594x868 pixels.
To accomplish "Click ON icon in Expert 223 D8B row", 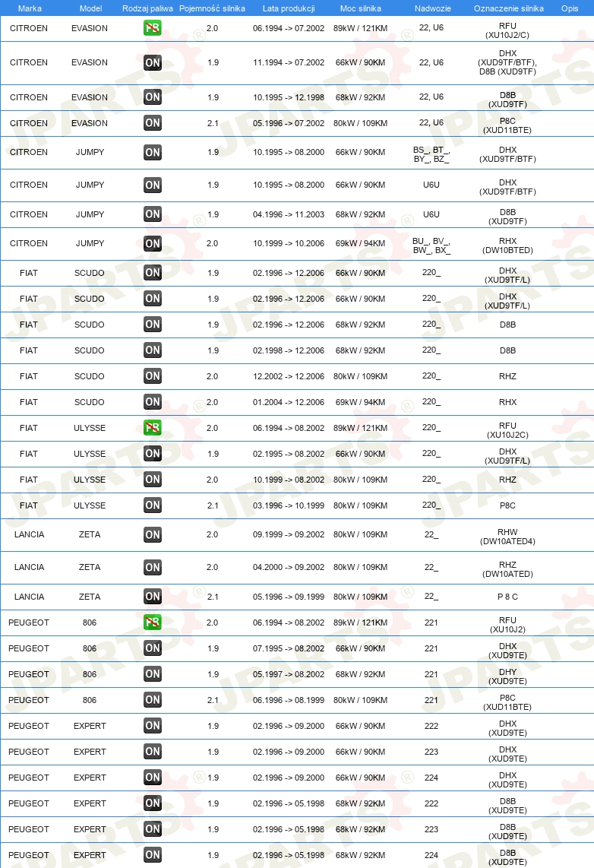I will tap(152, 828).
